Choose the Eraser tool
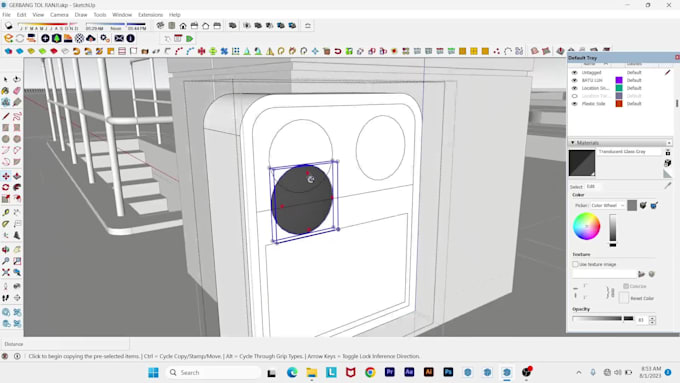The image size is (680, 383). (x=17, y=91)
